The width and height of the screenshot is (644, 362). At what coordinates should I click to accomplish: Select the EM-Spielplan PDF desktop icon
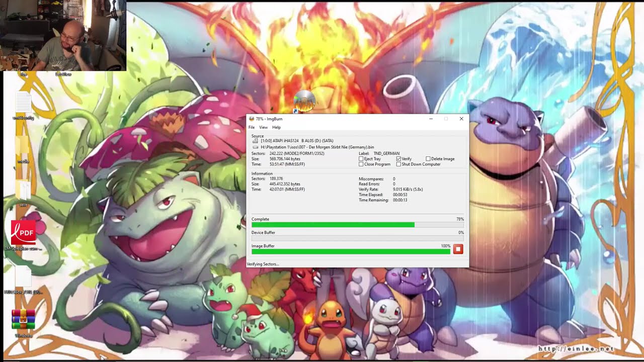click(x=23, y=235)
